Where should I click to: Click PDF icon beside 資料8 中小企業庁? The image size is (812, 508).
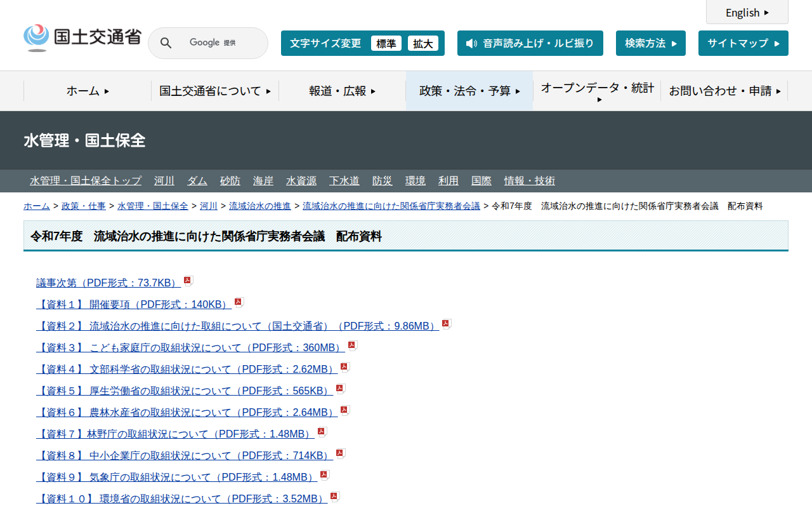(x=341, y=454)
